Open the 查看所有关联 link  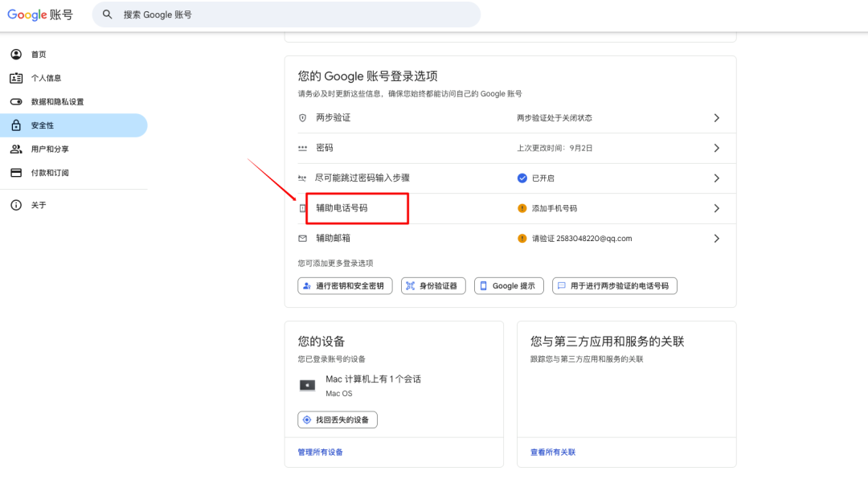(552, 452)
